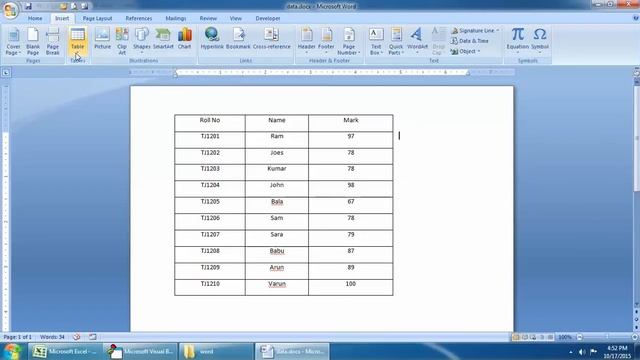Click the cell with mark 100
This screenshot has width=640, height=360.
(x=351, y=287)
